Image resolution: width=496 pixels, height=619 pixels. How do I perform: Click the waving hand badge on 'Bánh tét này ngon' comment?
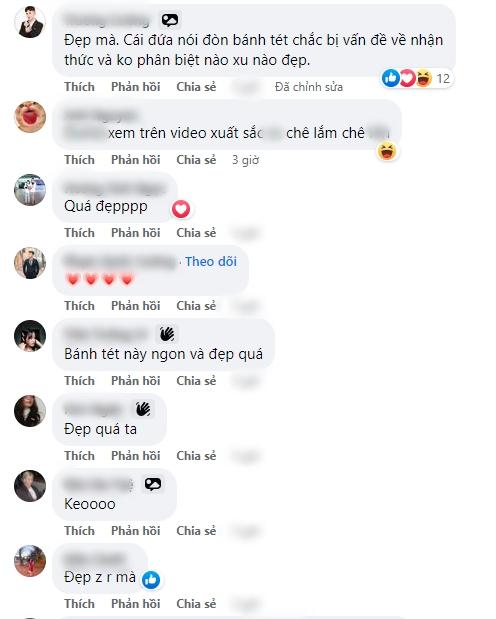[x=167, y=334]
